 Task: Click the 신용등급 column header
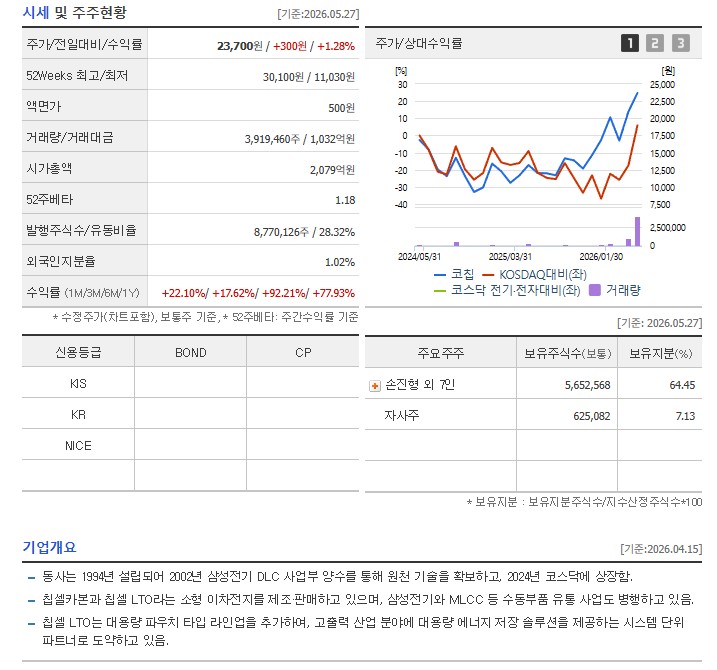[x=78, y=352]
